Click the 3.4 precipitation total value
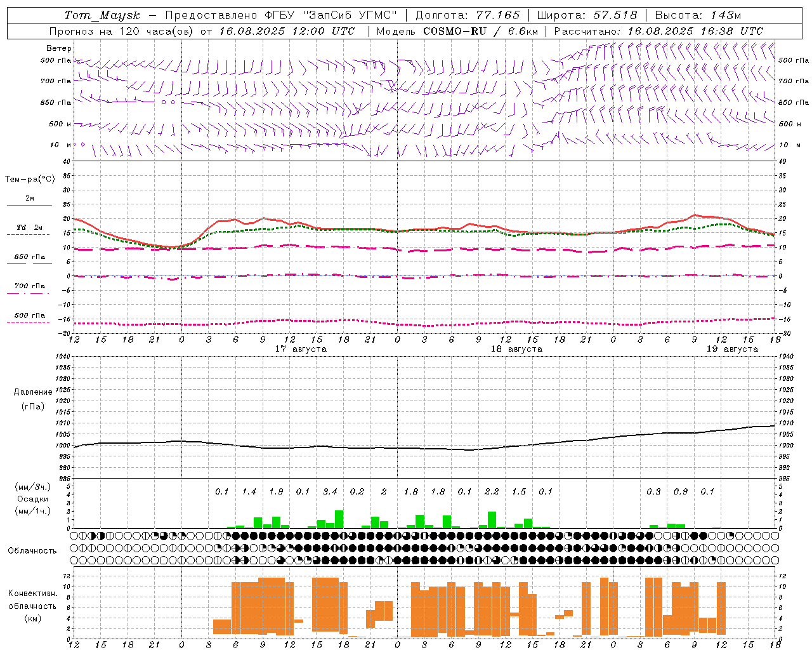Screen dimensions: 812x650 330,491
